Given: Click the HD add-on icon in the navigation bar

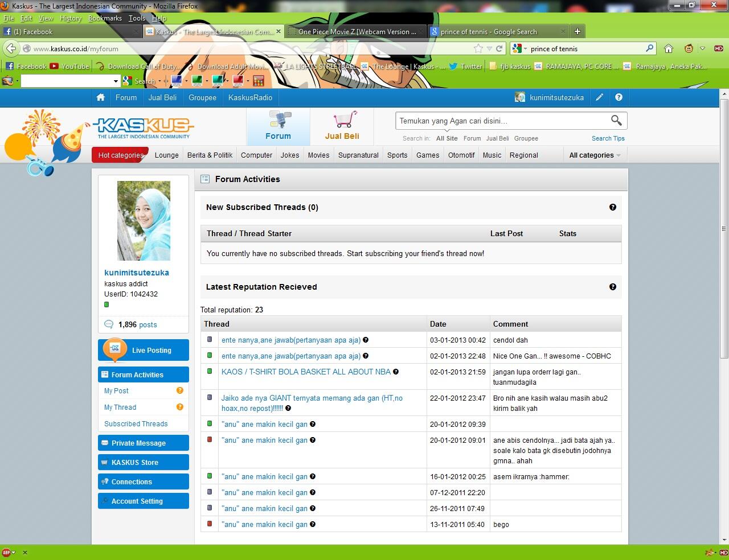Looking at the screenshot, I should [719, 48].
